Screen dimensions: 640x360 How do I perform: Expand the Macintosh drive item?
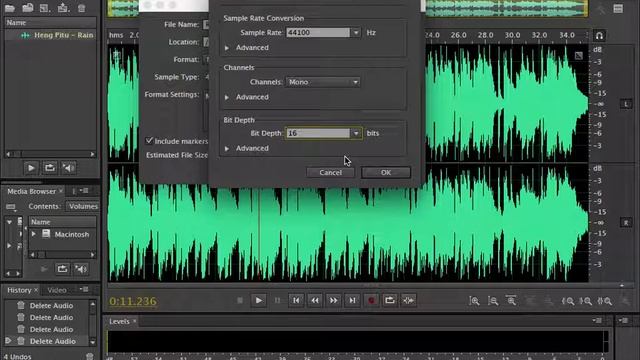tap(34, 234)
